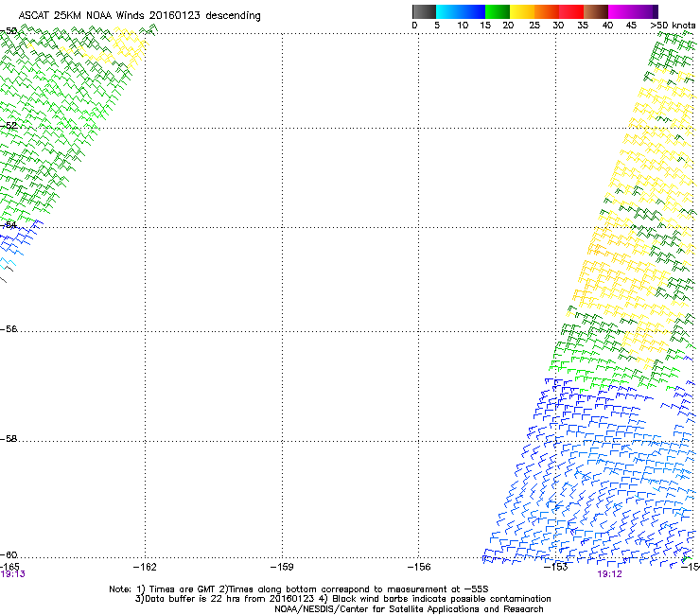Click the title 'ASCAT 25KM NOAA Winds 20160123 descending'
The height and width of the screenshot is (615, 700).
pos(139,16)
